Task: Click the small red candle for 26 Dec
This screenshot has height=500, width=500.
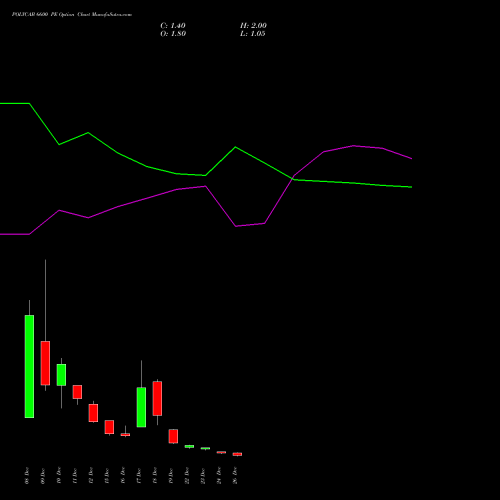Action: pyautogui.click(x=237, y=454)
